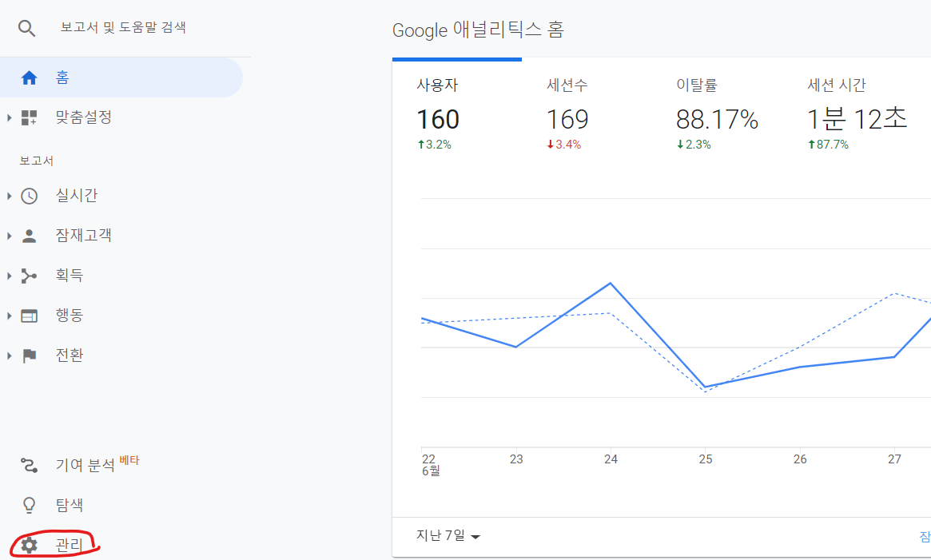Viewport: 931px width, 560px height.
Task: Click the 2.3% bounce change indicator
Action: point(694,145)
